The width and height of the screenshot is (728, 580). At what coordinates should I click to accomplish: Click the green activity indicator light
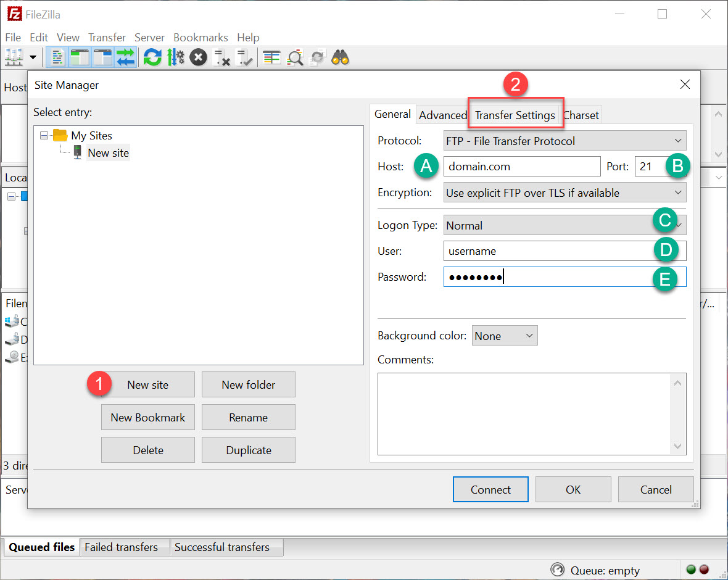click(x=691, y=570)
